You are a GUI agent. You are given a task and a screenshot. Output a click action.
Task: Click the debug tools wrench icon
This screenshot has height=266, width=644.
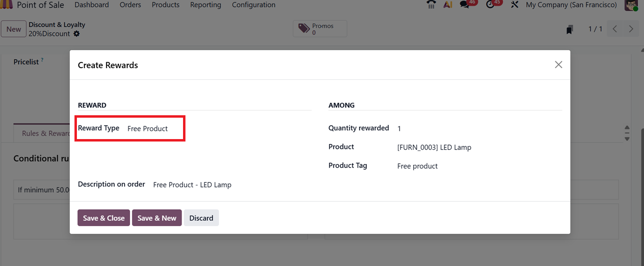coord(515,5)
